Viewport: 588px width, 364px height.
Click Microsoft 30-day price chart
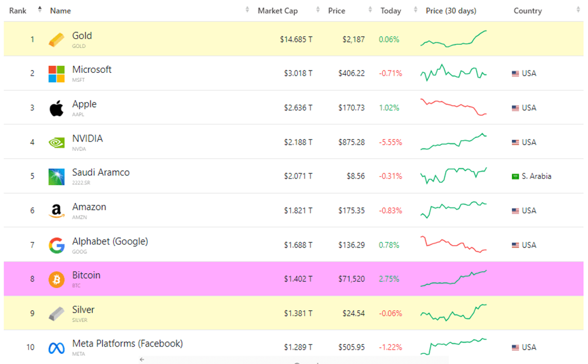point(453,73)
